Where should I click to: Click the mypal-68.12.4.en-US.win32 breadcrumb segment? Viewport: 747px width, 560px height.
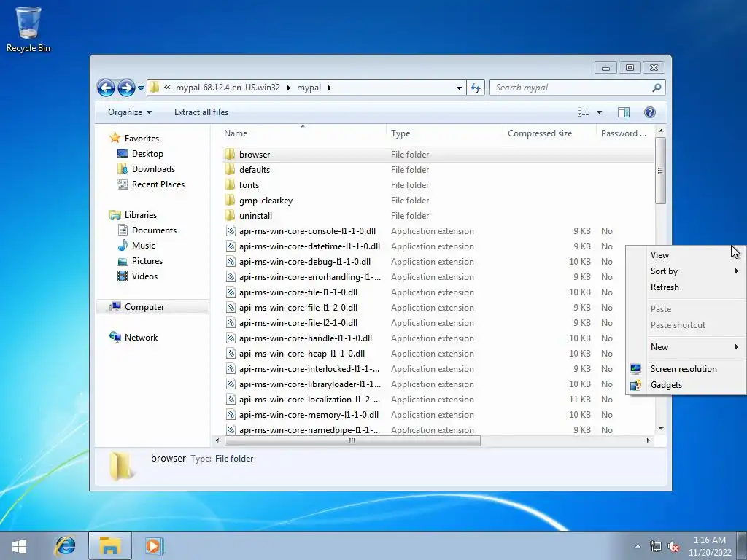228,87
